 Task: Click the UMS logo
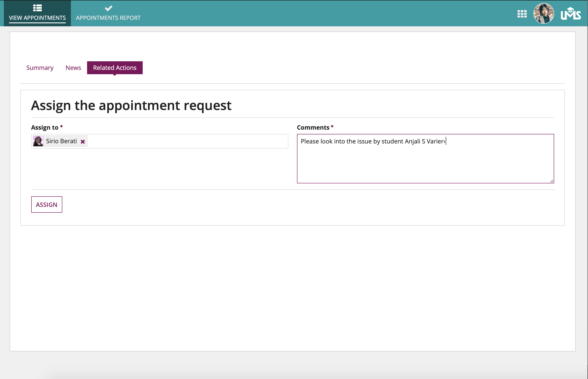click(x=571, y=14)
